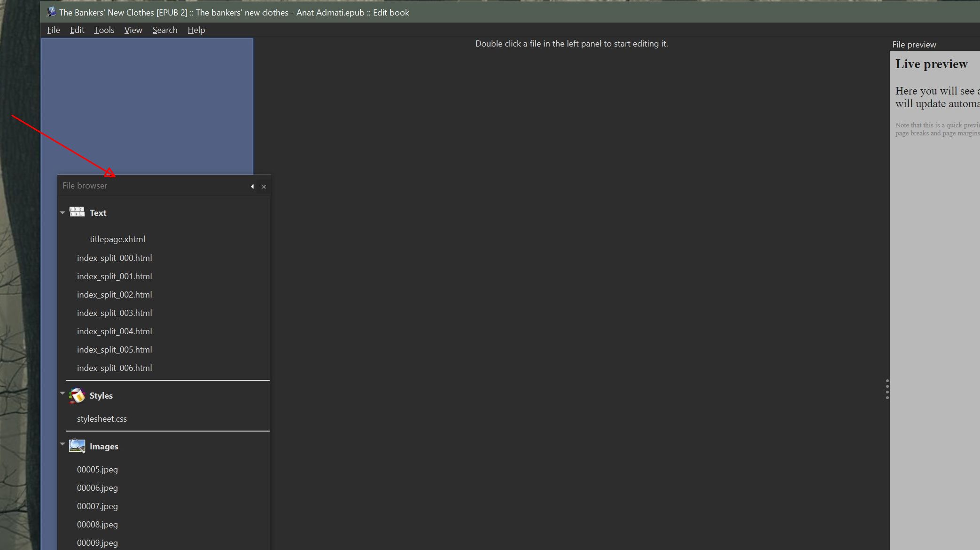The image size is (980, 550).
Task: Click the File browser panel title
Action: 85,186
